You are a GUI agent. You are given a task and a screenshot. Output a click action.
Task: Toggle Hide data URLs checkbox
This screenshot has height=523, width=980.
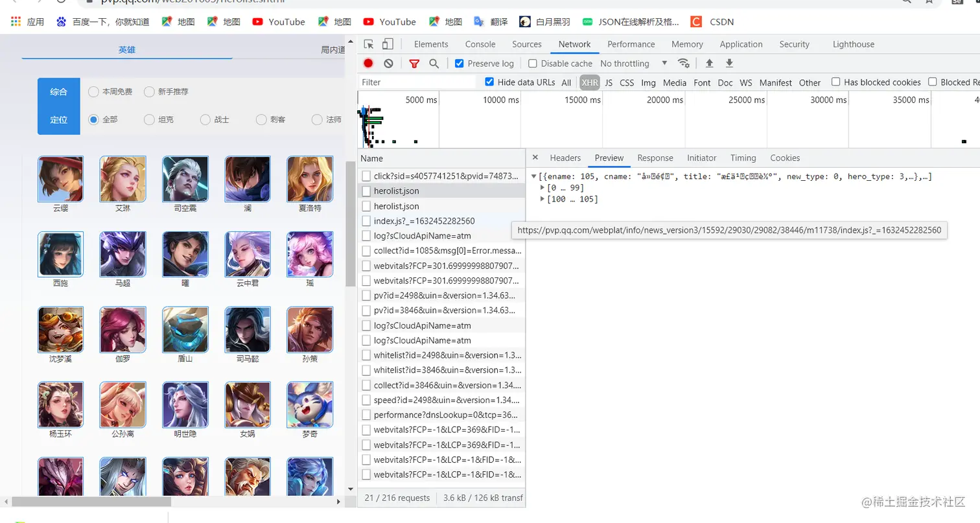pos(490,82)
